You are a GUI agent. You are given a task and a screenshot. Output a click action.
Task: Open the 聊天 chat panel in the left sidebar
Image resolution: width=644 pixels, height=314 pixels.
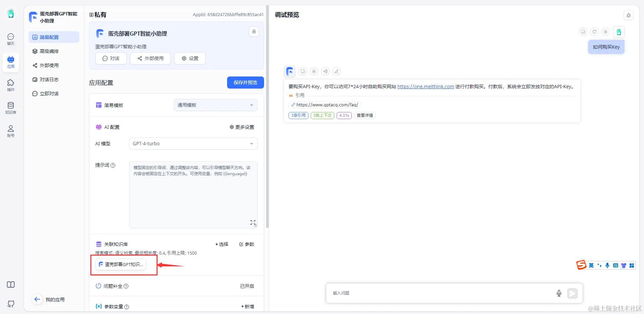(x=10, y=39)
